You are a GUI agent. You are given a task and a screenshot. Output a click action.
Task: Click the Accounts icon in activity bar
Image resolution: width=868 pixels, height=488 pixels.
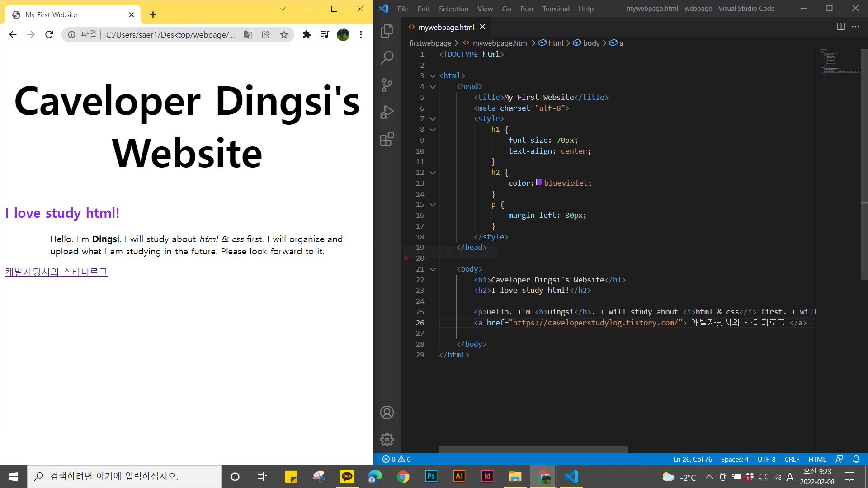(x=387, y=413)
